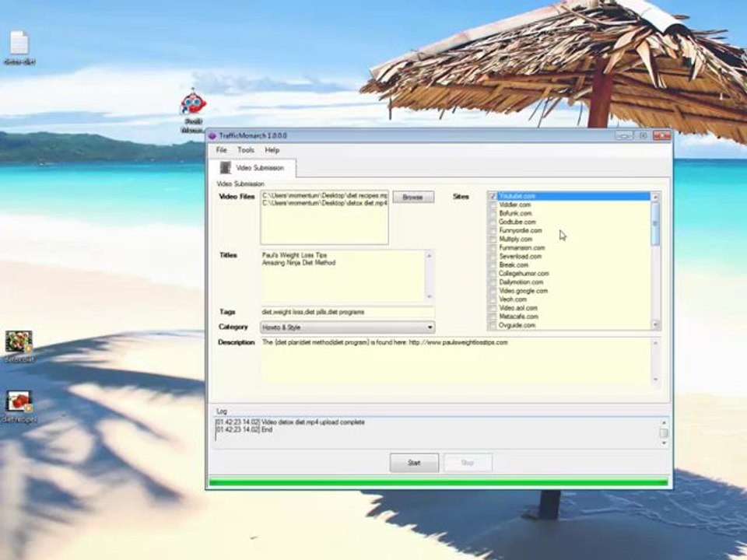Check the Dailymotion.com checkbox

[492, 282]
